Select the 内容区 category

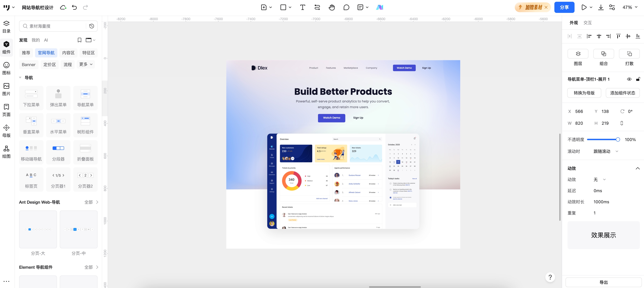[x=68, y=53]
